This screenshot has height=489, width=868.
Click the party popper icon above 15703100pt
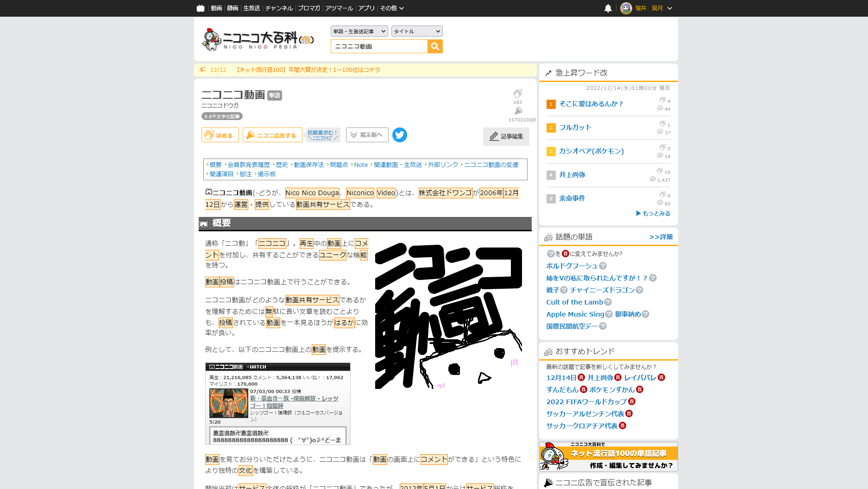pyautogui.click(x=518, y=111)
